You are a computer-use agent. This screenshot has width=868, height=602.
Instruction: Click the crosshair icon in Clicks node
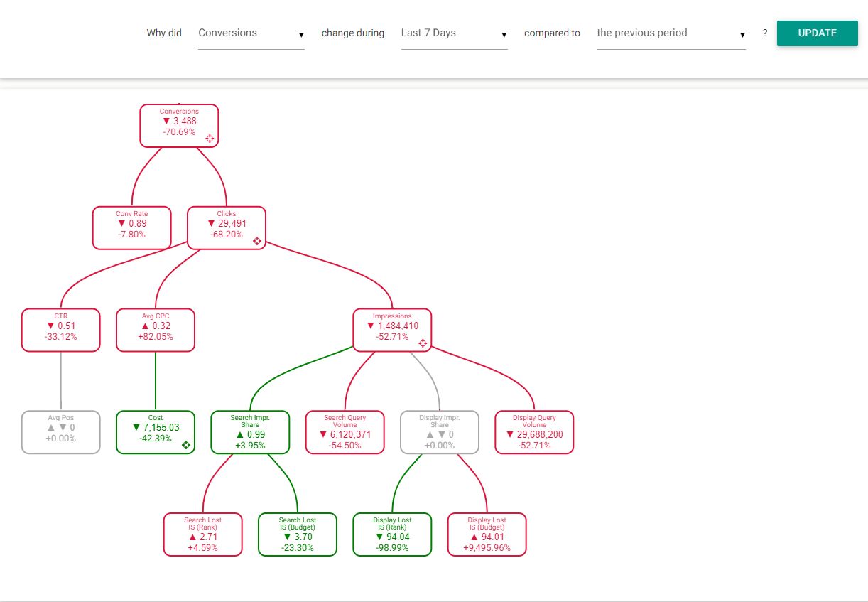257,241
